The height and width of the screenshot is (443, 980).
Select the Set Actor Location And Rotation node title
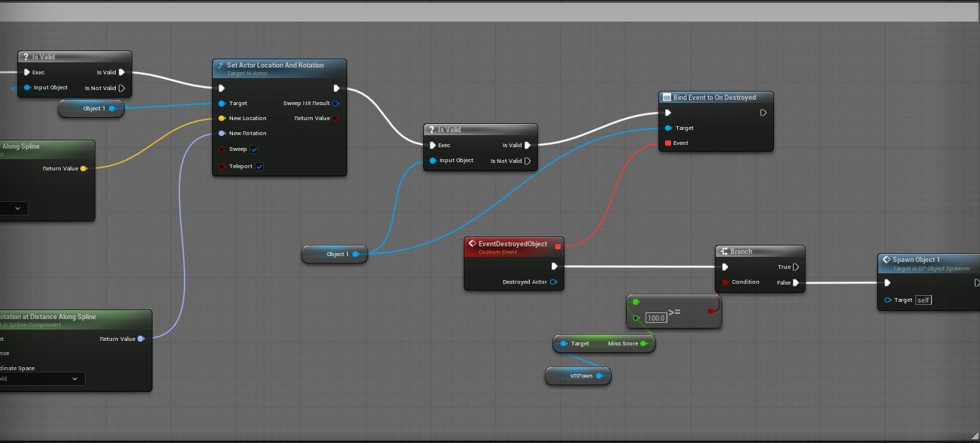coord(275,65)
